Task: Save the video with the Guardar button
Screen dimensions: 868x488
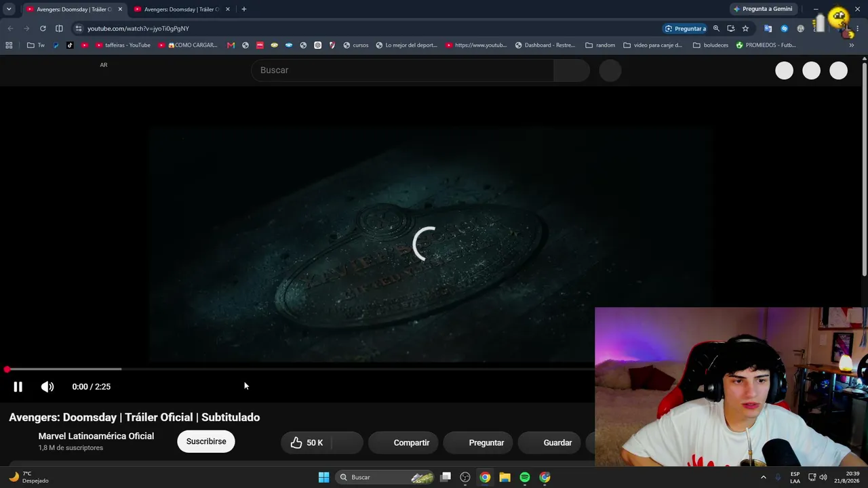Action: click(550, 443)
